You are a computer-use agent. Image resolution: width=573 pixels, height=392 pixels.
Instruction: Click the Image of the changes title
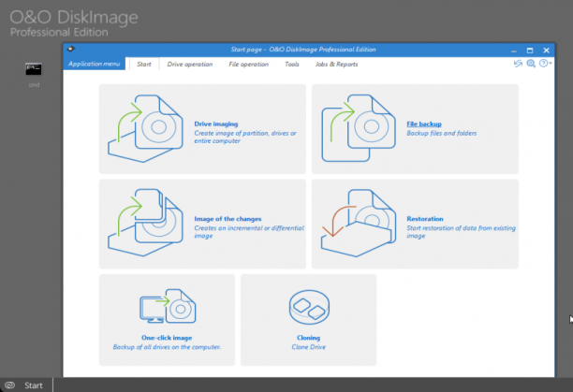(x=228, y=219)
